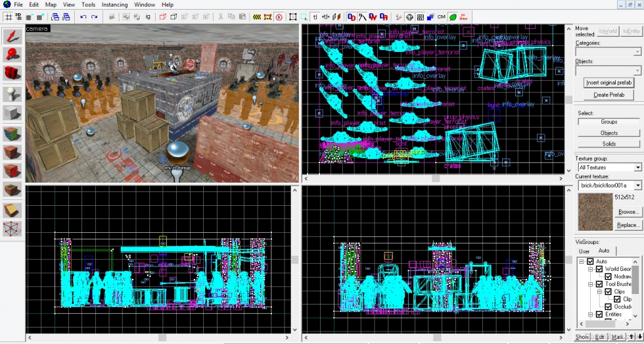
Task: Toggle the 3D grid icon
Action: pos(18,17)
